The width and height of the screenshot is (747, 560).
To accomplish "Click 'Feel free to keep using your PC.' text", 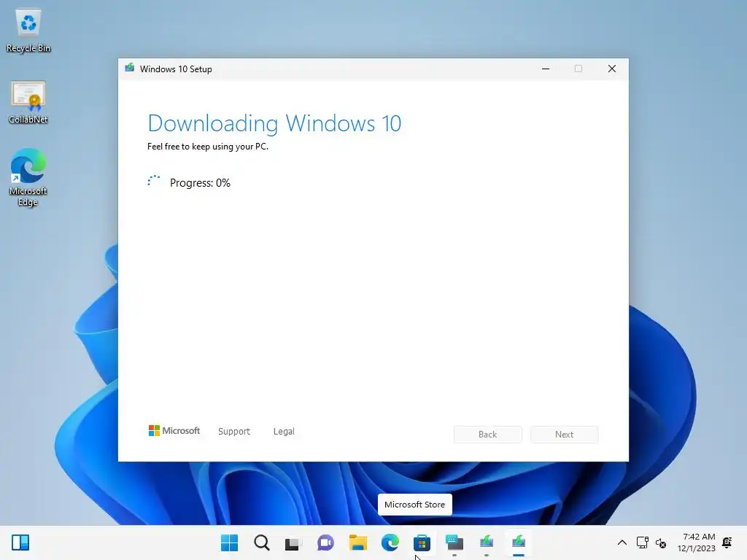I will (208, 147).
